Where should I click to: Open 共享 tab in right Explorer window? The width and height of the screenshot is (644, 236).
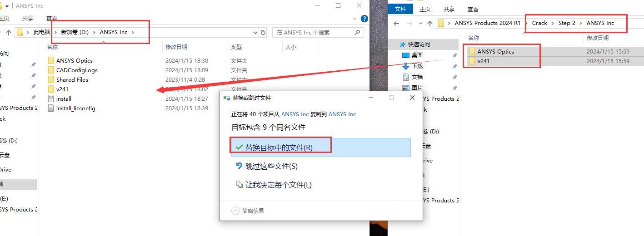(449, 9)
